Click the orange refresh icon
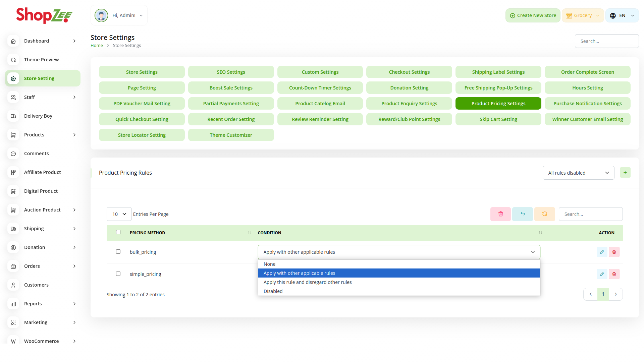This screenshot has width=644, height=362. point(544,214)
